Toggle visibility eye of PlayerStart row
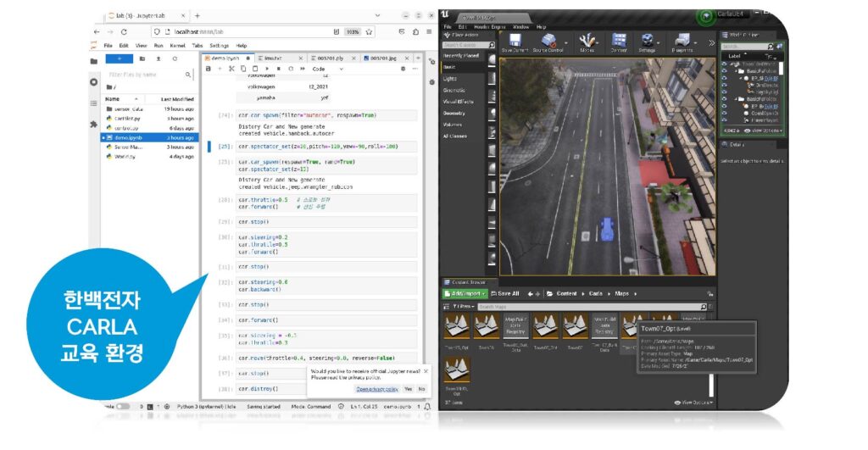The image size is (868, 450). 724,119
